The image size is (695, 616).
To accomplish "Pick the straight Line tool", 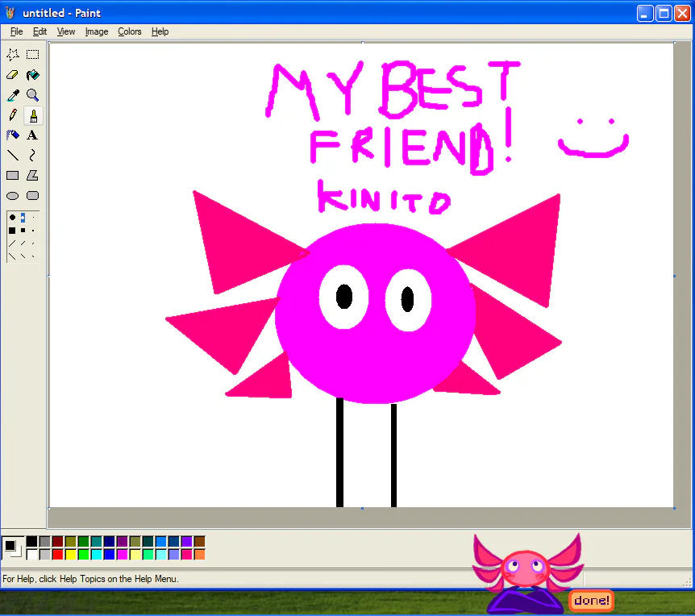I will pos(13,155).
